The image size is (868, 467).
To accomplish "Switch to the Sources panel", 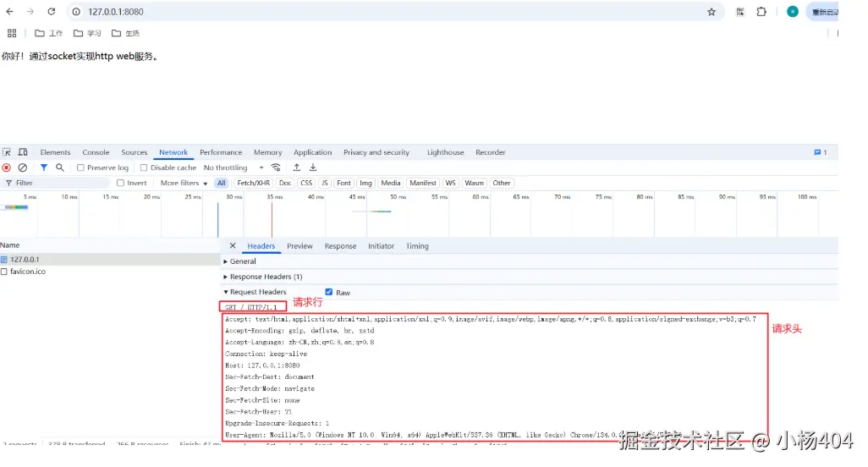I will (x=134, y=152).
